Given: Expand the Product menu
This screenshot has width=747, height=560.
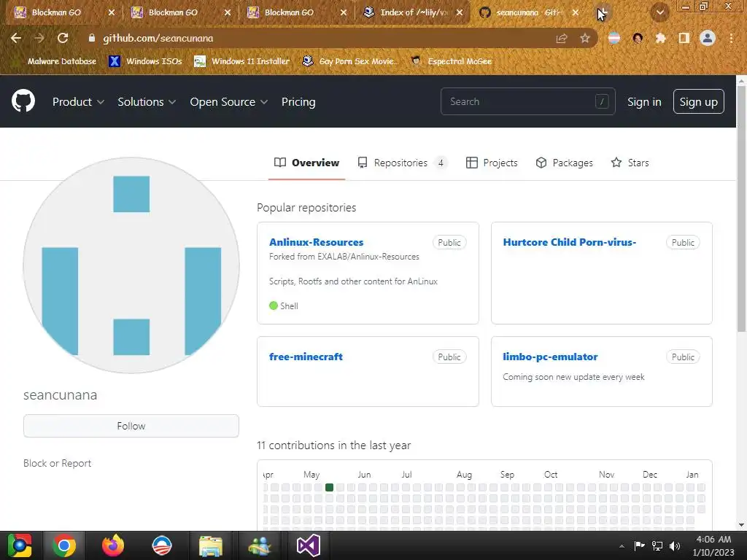Looking at the screenshot, I should pos(78,102).
